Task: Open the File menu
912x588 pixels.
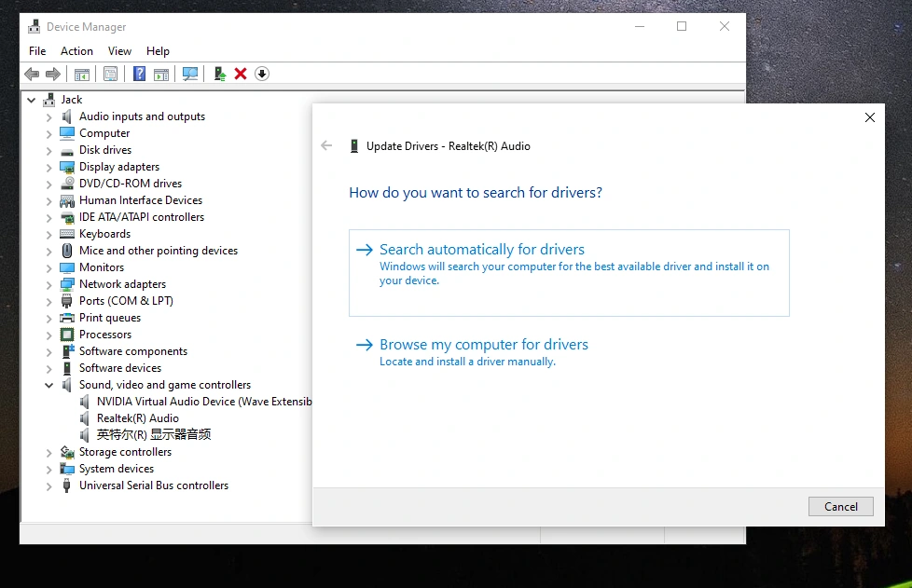Action: point(37,51)
